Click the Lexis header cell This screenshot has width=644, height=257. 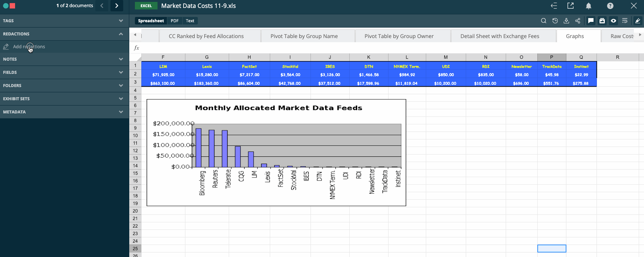207,66
